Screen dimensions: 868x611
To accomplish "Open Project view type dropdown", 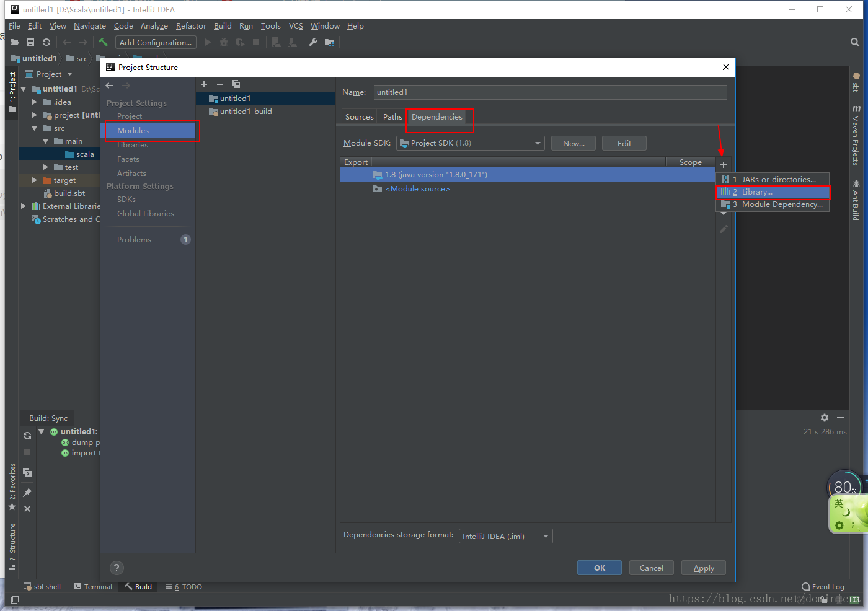I will pos(69,74).
